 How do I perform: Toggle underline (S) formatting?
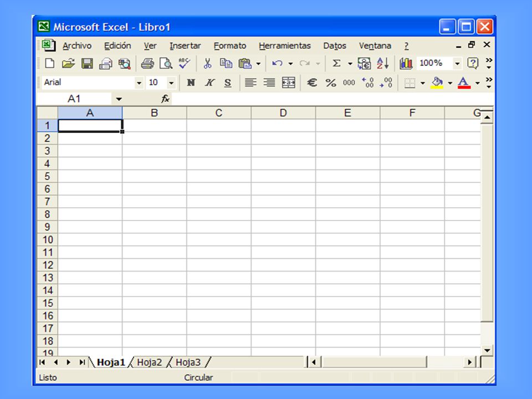point(228,83)
